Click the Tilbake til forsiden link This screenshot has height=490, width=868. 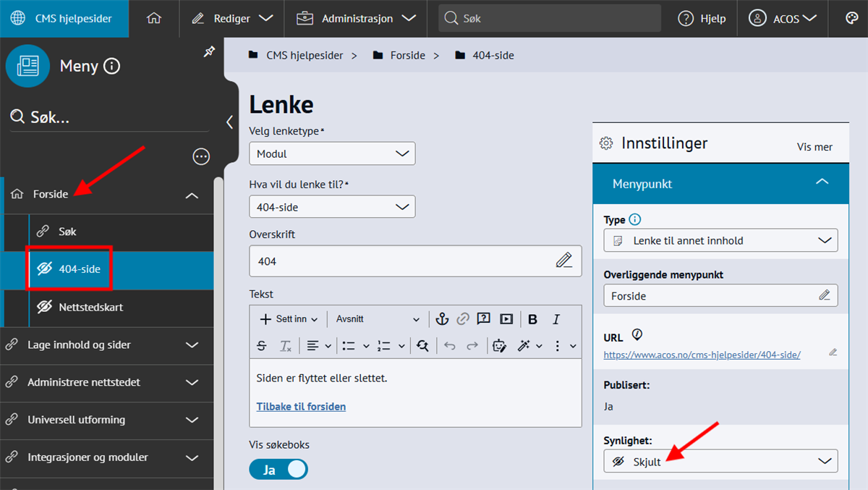[301, 407]
